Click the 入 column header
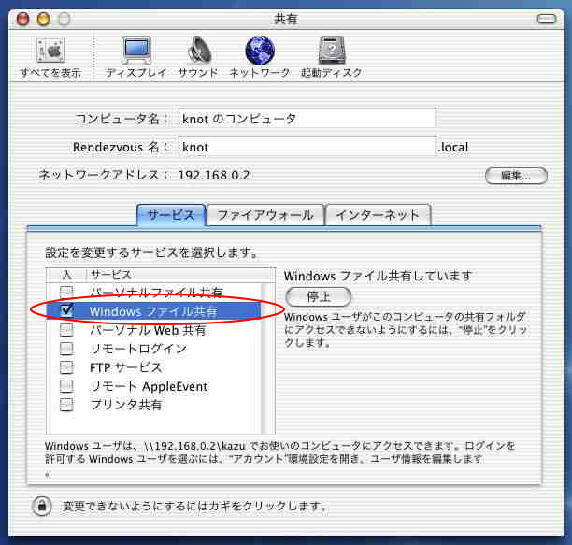Viewport: 572px width, 545px height. (x=66, y=275)
